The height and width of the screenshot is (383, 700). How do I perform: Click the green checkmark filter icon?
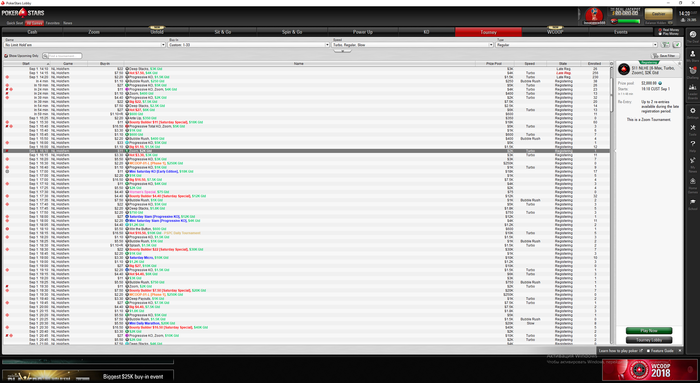[676, 45]
